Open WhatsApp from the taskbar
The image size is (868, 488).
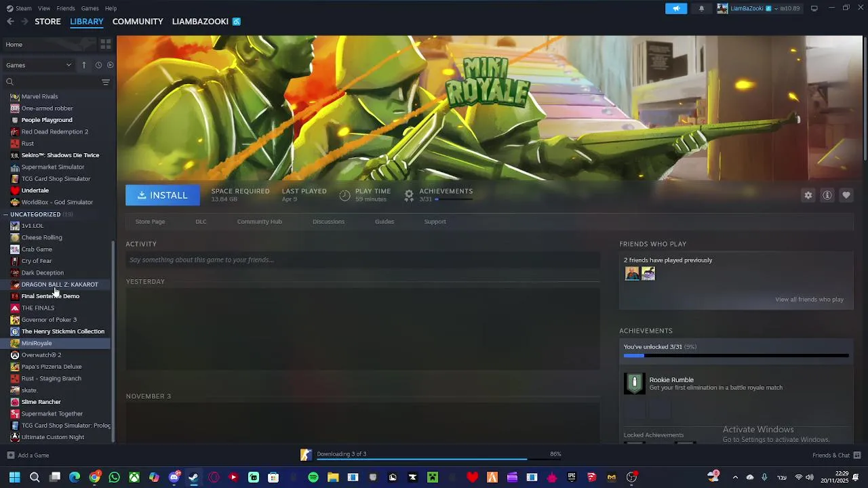(x=114, y=477)
